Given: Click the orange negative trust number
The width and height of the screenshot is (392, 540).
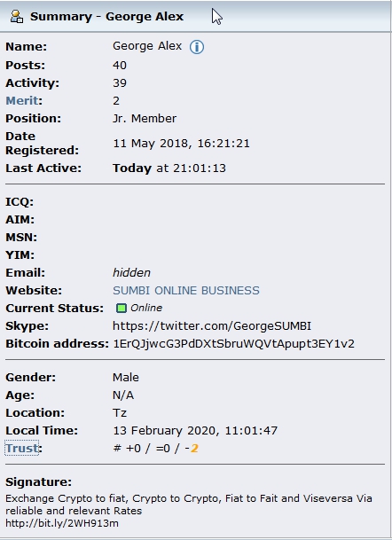Looking at the screenshot, I should [x=194, y=449].
